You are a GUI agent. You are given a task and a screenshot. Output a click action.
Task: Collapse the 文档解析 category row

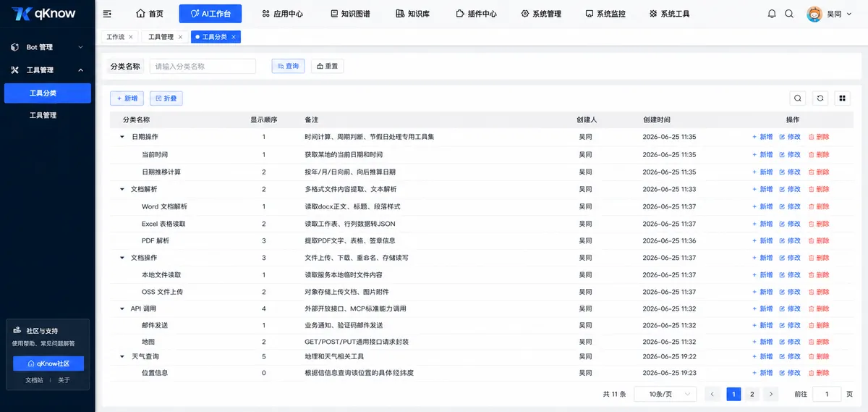[122, 189]
